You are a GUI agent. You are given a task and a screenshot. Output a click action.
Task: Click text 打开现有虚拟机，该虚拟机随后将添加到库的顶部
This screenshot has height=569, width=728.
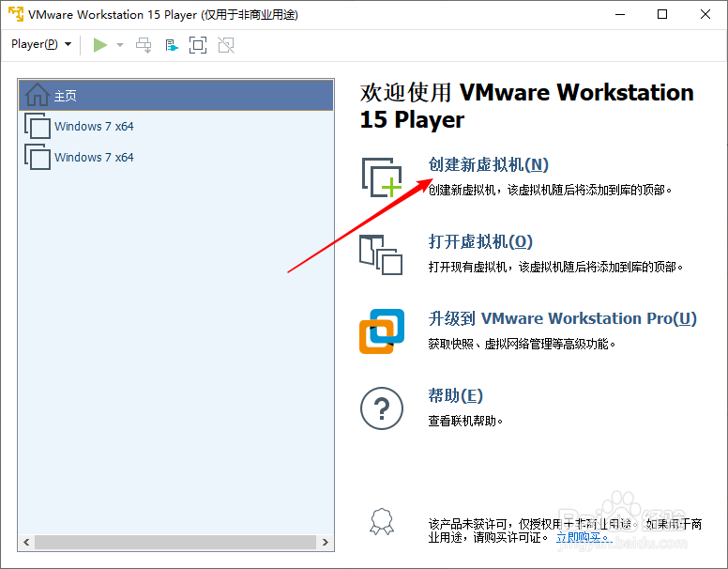tap(555, 268)
